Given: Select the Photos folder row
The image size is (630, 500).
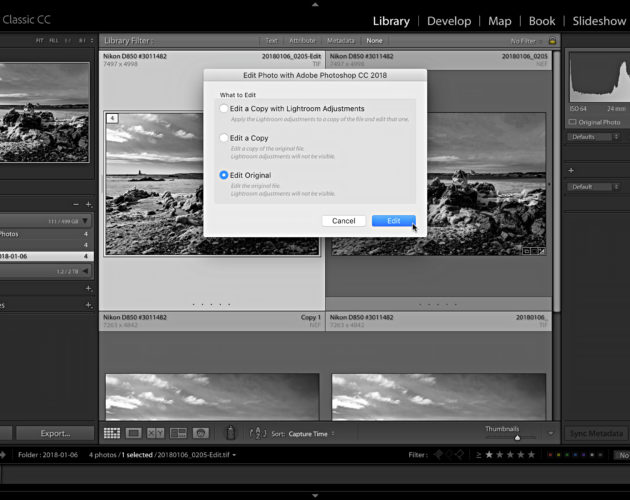Looking at the screenshot, I should click(46, 234).
